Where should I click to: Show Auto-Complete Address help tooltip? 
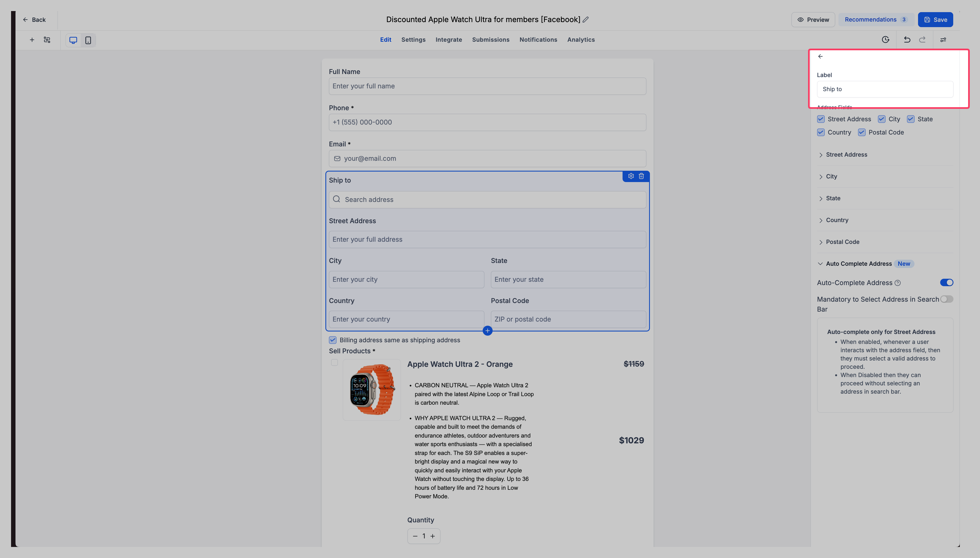[898, 283]
